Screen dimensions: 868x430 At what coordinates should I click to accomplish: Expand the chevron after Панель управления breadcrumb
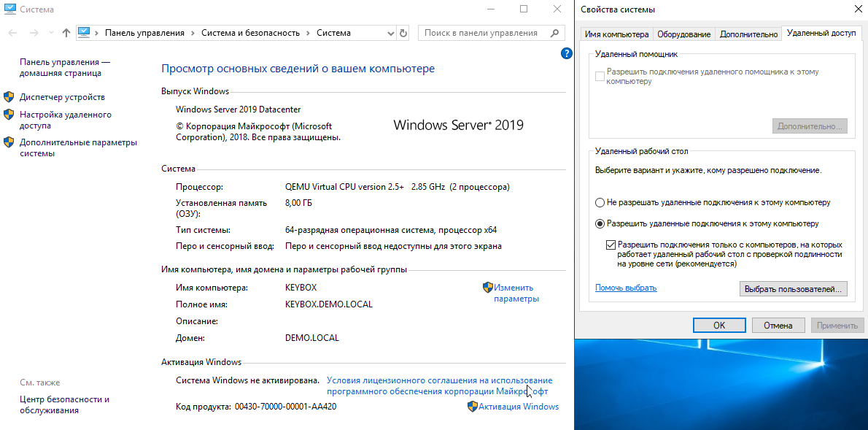click(x=193, y=33)
